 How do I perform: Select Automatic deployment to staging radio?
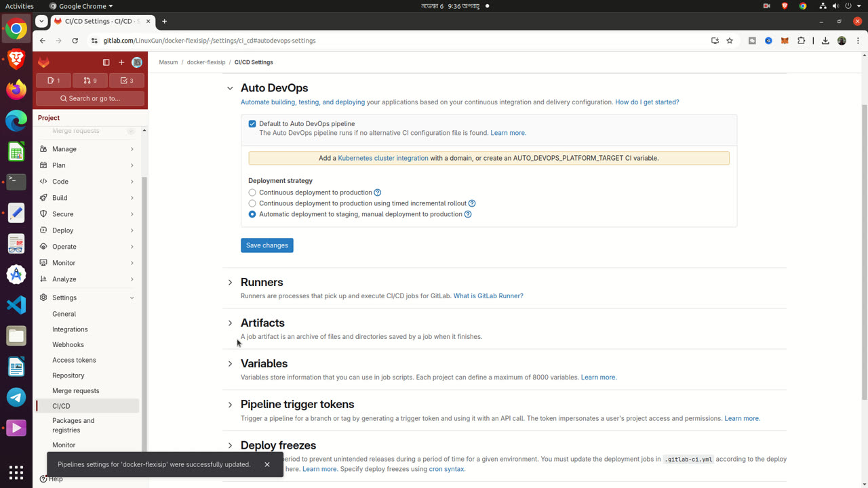(252, 214)
